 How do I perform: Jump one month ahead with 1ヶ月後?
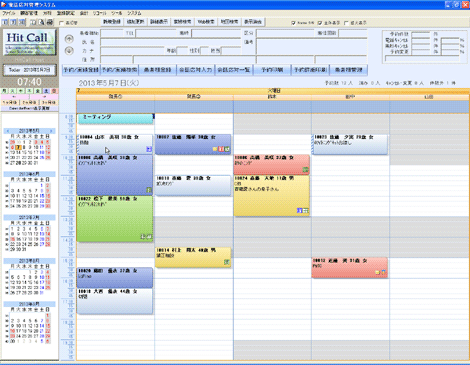point(10,102)
